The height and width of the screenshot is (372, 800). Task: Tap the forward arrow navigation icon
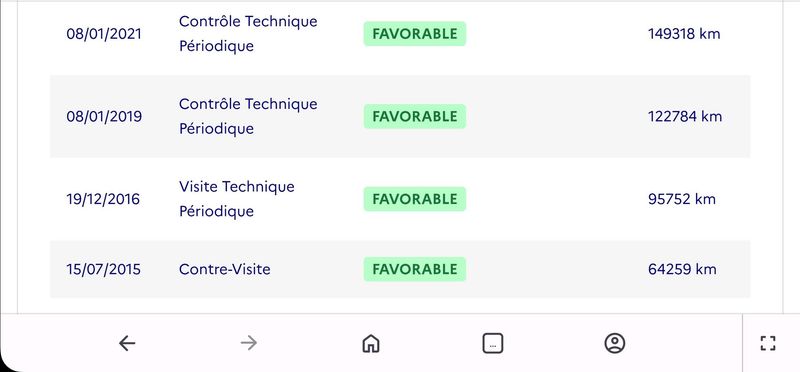(x=248, y=343)
